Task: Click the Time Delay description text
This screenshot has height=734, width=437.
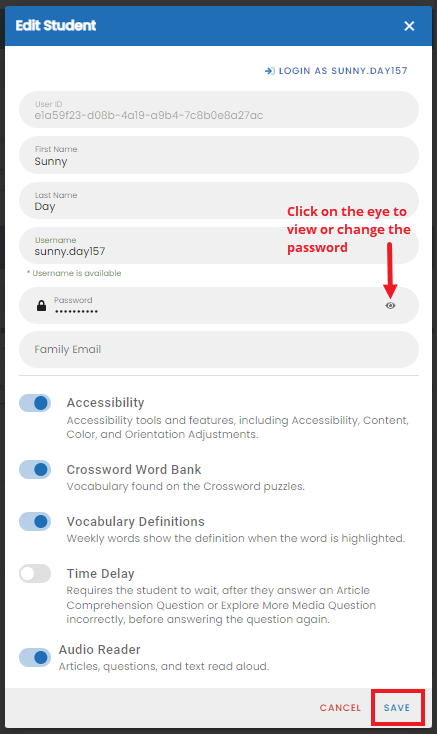Action: (221, 605)
